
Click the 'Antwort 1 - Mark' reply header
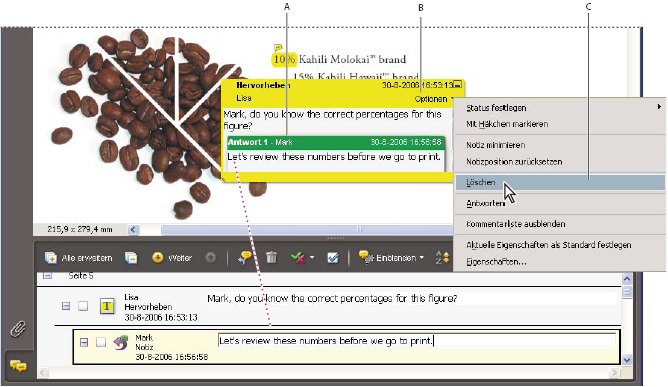(x=336, y=142)
